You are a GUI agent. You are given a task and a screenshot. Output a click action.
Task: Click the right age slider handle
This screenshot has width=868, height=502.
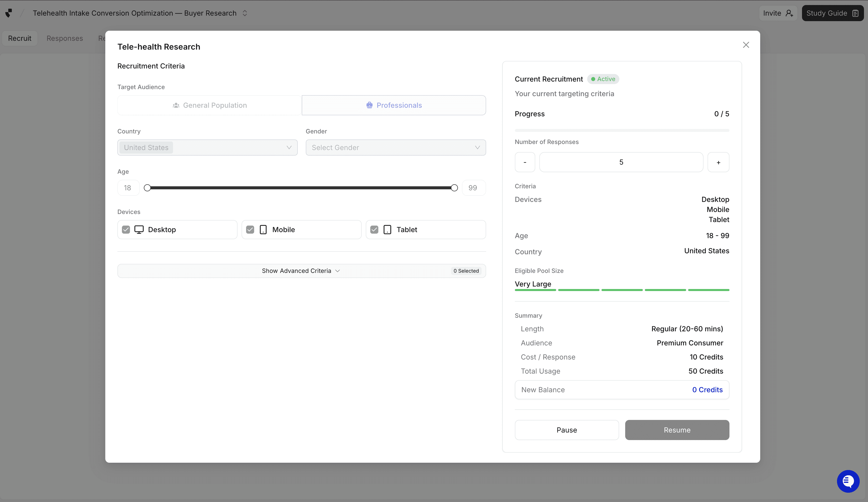click(454, 188)
